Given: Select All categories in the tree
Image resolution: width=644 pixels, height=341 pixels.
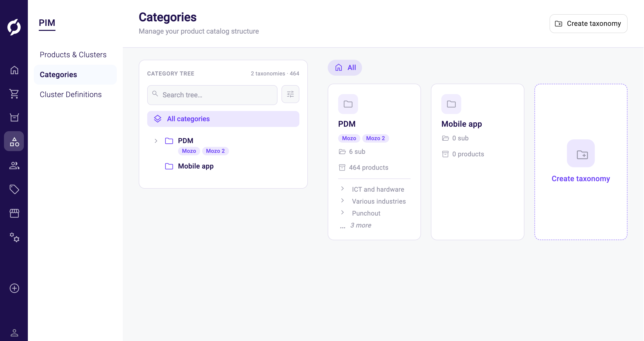Looking at the screenshot, I should 223,119.
